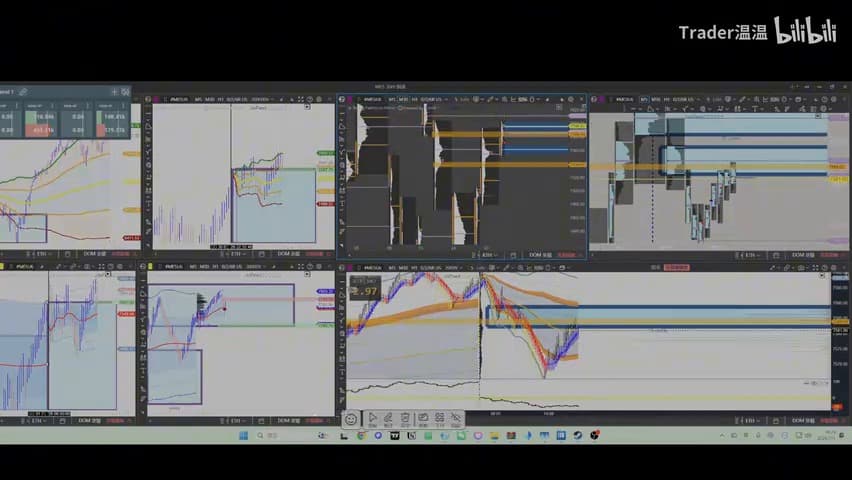Click DOM button below second top chart
Image resolution: width=852 pixels, height=480 pixels.
289,254
